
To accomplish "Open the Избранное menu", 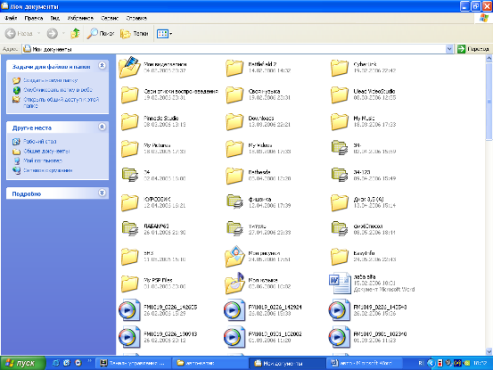I will tap(80, 18).
